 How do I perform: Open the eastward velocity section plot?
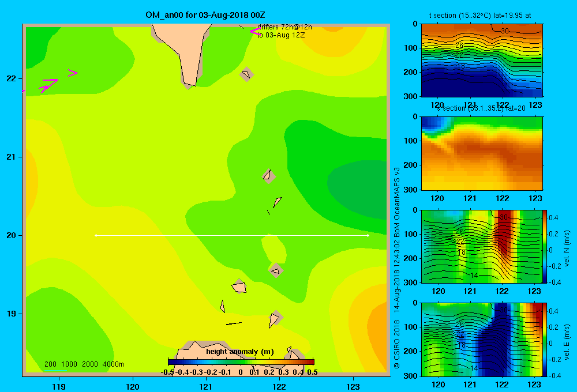(x=482, y=340)
